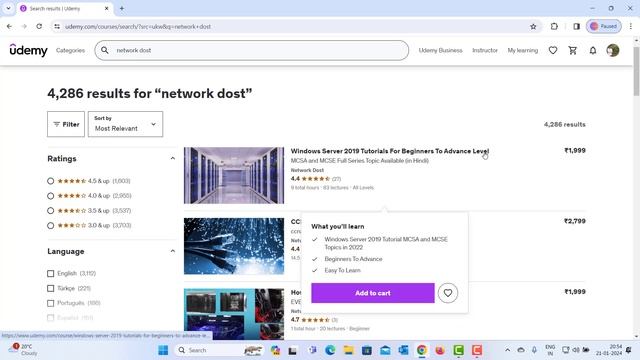Open Microsoft Edge from the taskbar
Viewport: 640px width, 360px height.
tap(330, 350)
